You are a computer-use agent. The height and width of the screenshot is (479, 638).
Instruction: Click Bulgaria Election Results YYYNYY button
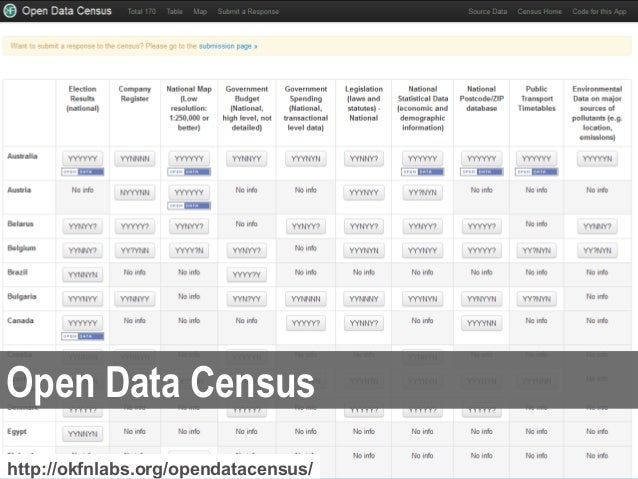[x=83, y=299]
